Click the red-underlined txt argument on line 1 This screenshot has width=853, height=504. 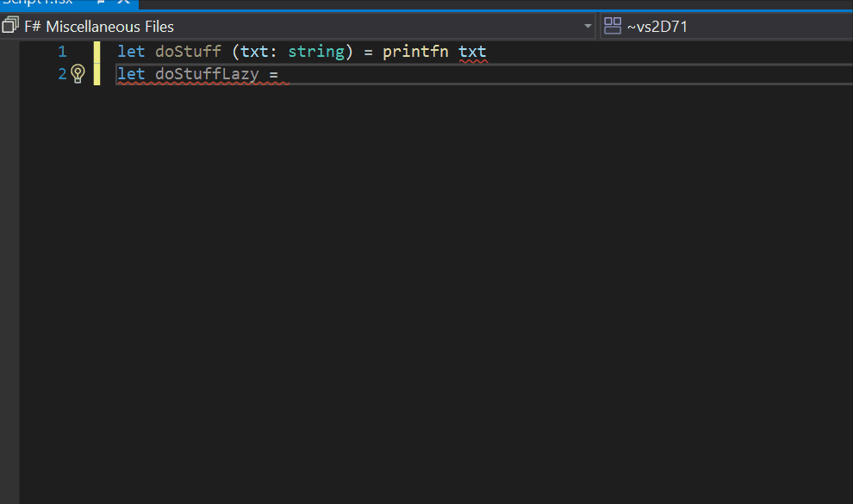(x=472, y=51)
